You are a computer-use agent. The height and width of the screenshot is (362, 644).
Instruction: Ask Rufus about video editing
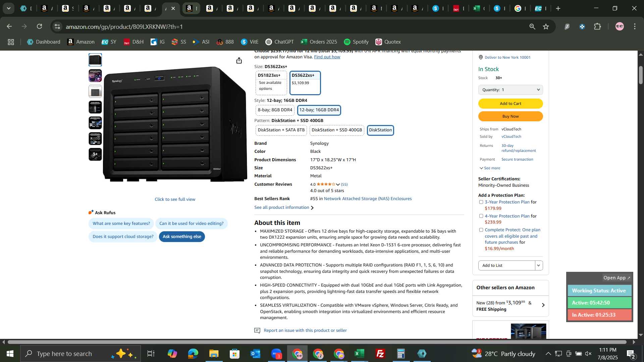(191, 224)
